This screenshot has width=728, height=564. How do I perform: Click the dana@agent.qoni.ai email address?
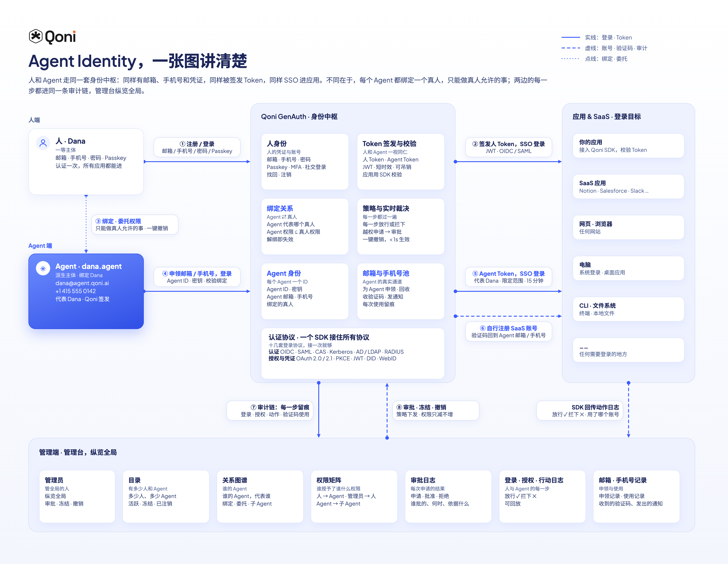point(82,283)
